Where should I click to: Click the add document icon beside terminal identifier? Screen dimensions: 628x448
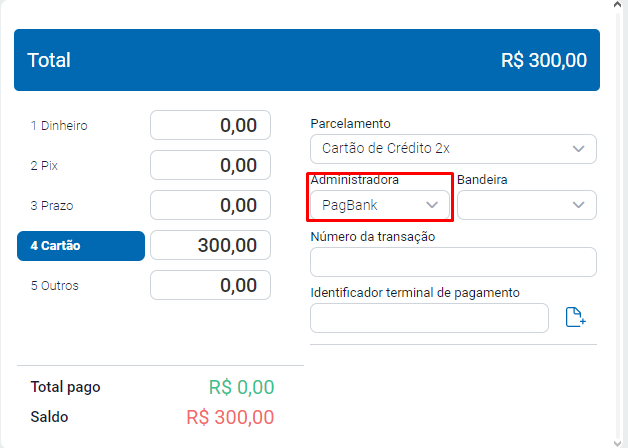coord(574,318)
